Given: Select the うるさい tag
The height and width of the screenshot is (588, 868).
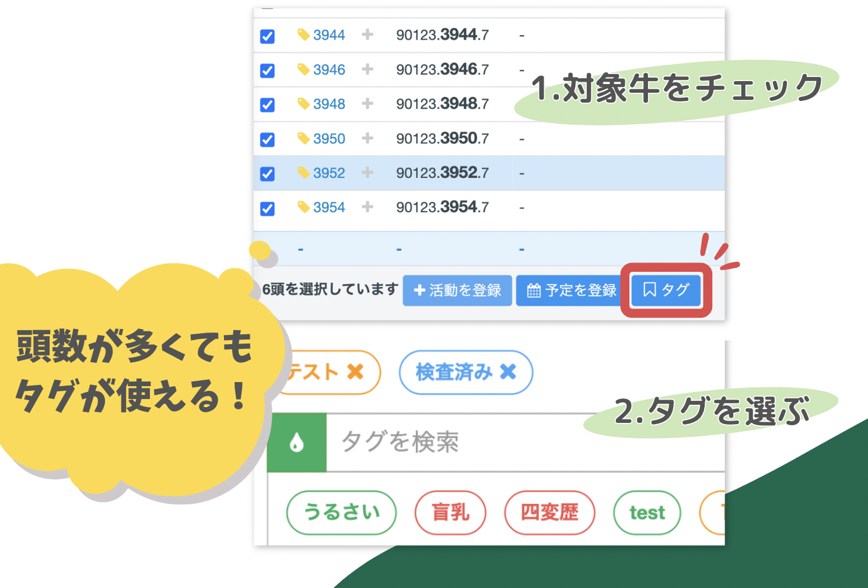Looking at the screenshot, I should click(x=341, y=513).
